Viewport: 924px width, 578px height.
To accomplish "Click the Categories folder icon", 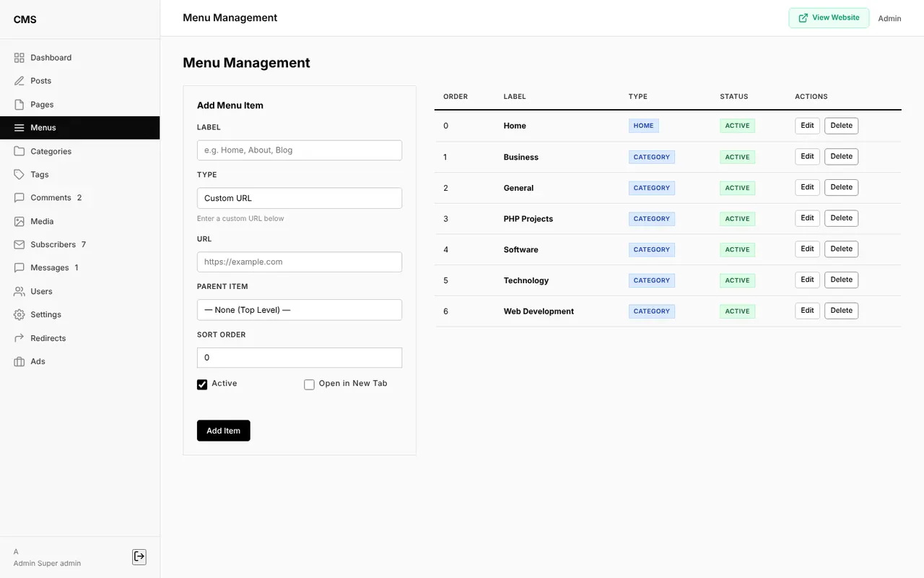I will coord(19,152).
